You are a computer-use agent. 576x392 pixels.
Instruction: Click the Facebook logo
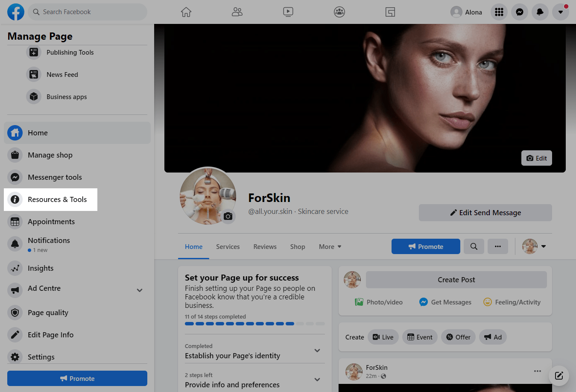(x=16, y=12)
